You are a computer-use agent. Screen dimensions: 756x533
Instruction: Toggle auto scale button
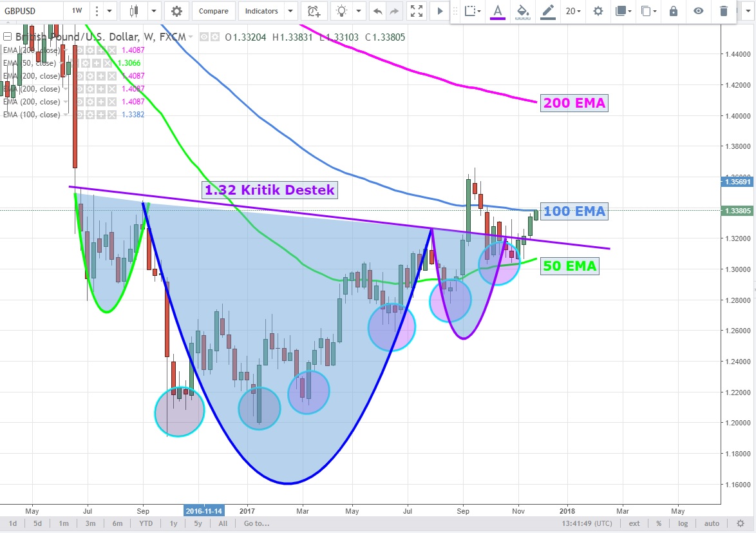click(x=712, y=523)
